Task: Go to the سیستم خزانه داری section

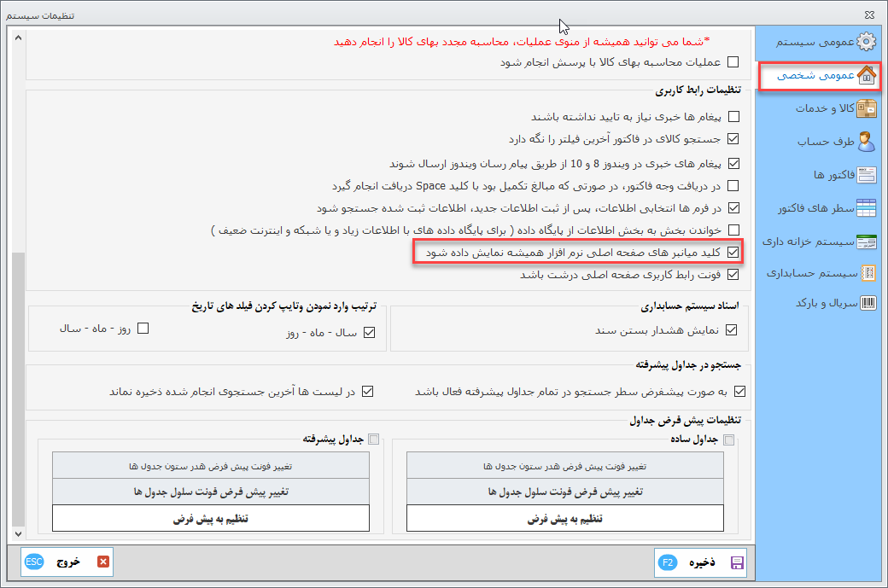Action: 820,242
